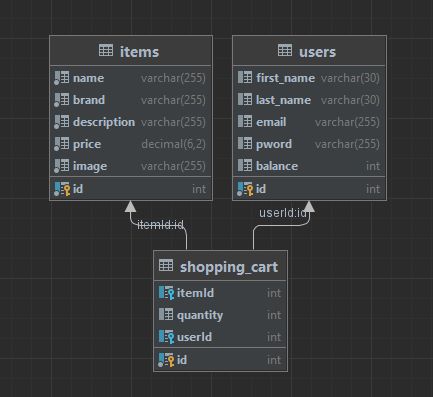Select the pword column label
The width and height of the screenshot is (433, 397).
click(x=274, y=144)
